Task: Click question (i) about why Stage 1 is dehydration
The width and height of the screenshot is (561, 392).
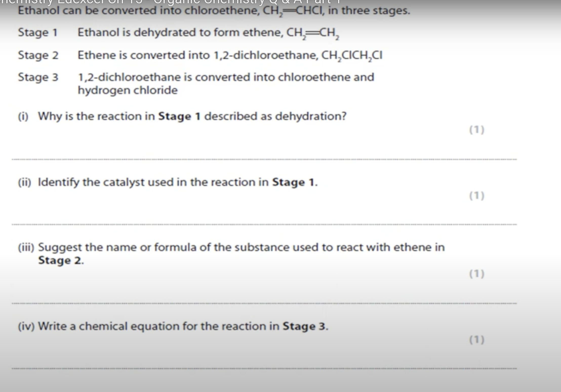Action: (x=182, y=116)
